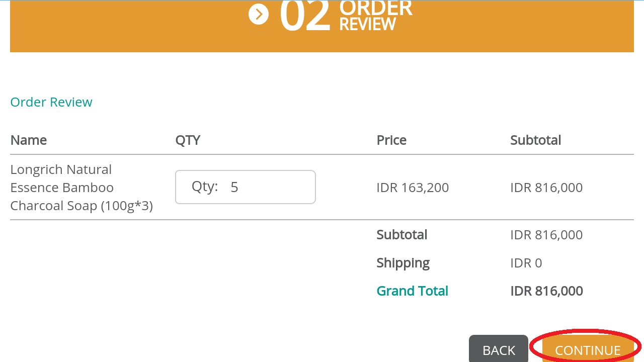Click the Shipping label
644x362 pixels.
click(403, 263)
